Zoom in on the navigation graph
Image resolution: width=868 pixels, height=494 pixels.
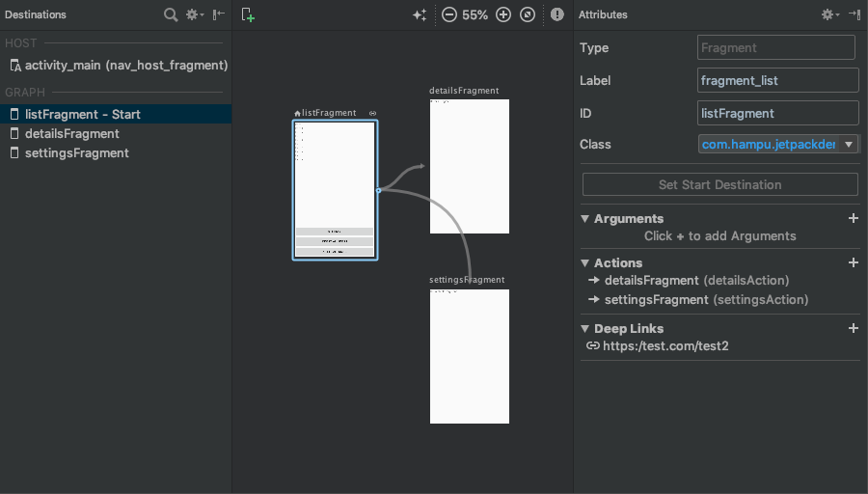[502, 14]
